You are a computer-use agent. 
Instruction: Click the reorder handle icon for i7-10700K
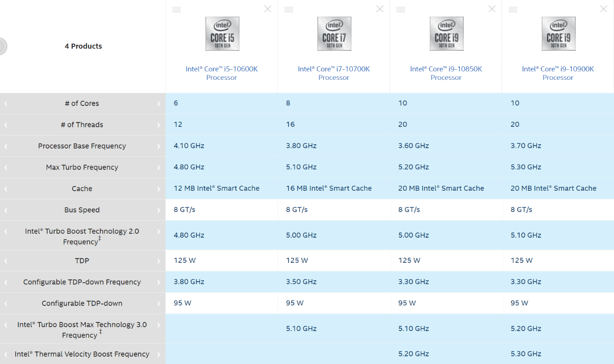click(x=289, y=10)
